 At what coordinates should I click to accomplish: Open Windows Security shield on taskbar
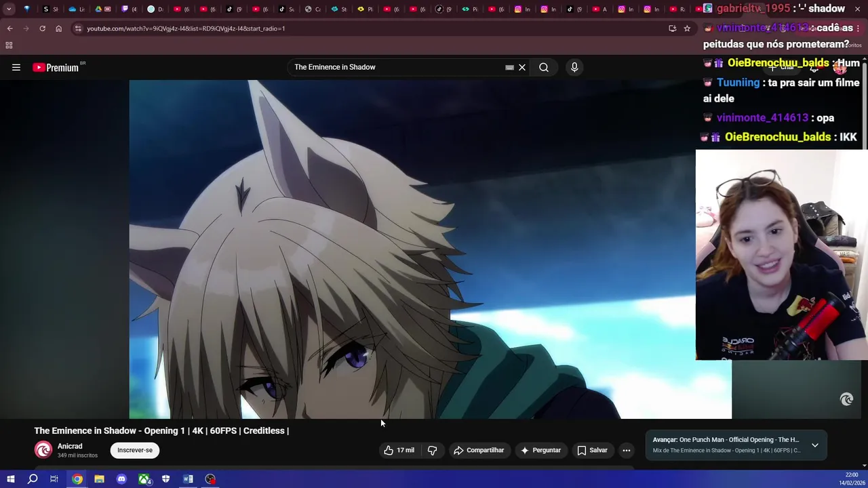[x=165, y=479]
